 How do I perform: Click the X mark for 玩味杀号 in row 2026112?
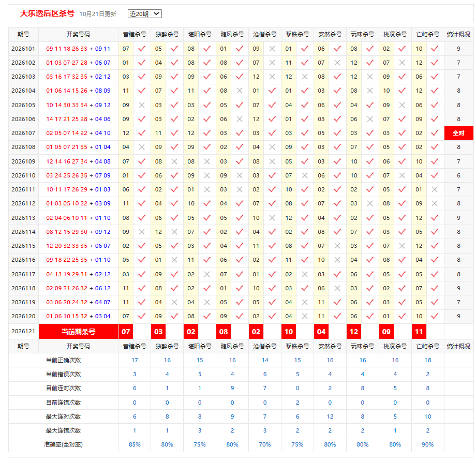pyautogui.click(x=370, y=203)
